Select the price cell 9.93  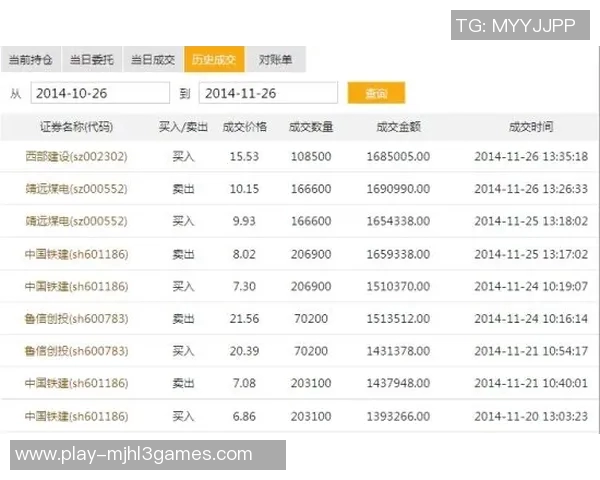(x=244, y=221)
